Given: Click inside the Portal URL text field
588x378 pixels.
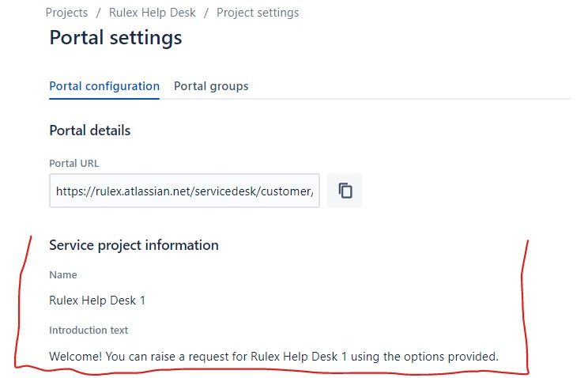Looking at the screenshot, I should click(184, 191).
